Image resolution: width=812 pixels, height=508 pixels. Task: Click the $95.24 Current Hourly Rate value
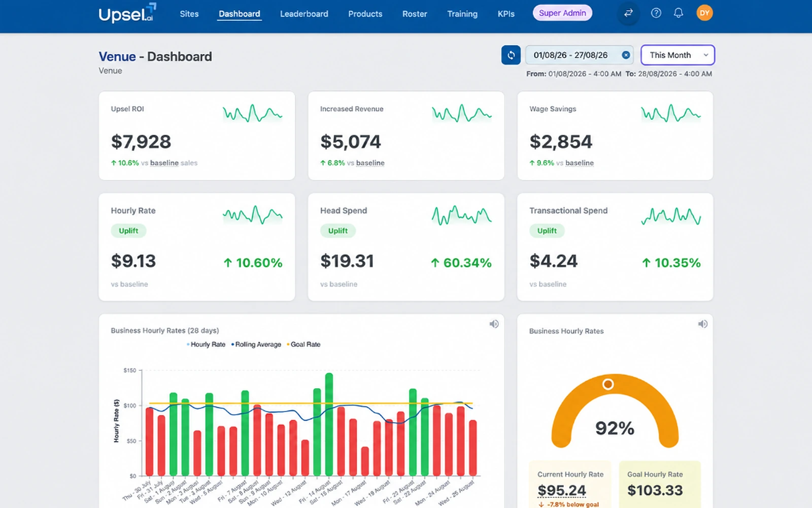click(562, 490)
